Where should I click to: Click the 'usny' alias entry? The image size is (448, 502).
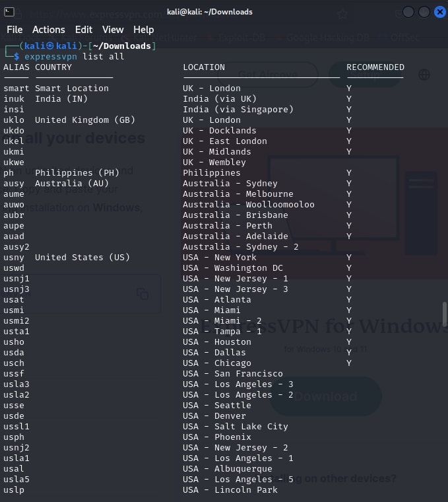coord(14,258)
